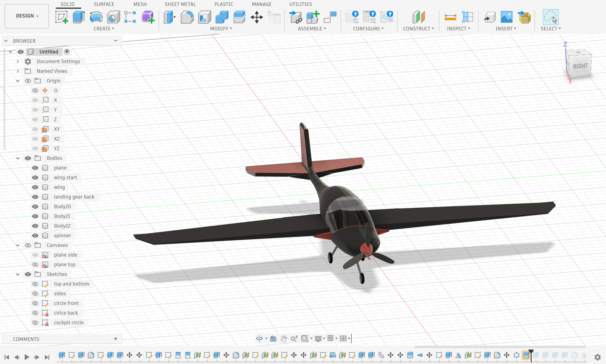The width and height of the screenshot is (606, 364).
Task: Show the plane top canvas
Action: (35, 265)
